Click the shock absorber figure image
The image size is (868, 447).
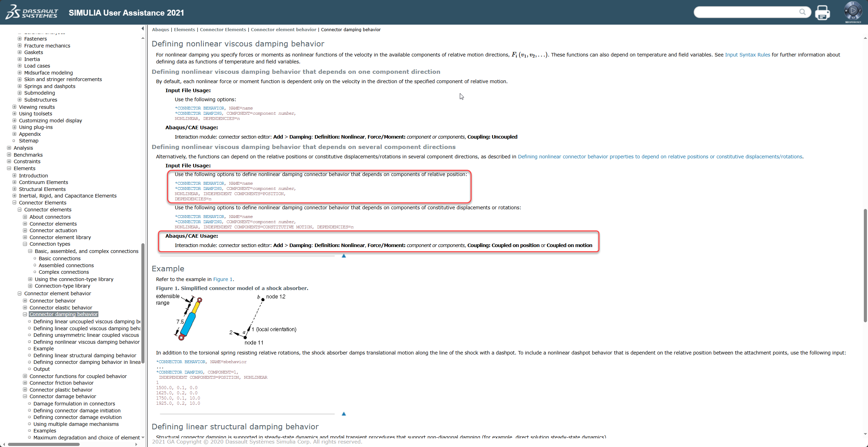tap(226, 319)
